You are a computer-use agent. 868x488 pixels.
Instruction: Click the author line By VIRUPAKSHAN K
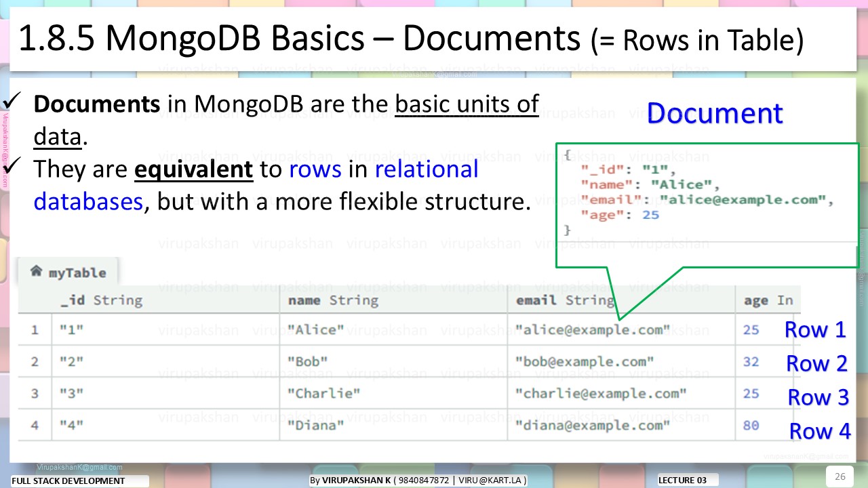tap(418, 481)
